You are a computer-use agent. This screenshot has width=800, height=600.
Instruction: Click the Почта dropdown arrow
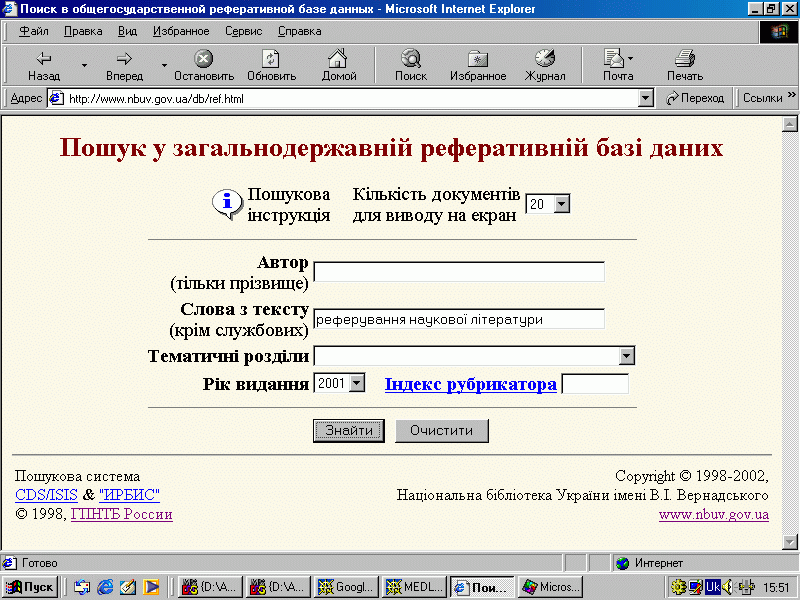(x=631, y=59)
